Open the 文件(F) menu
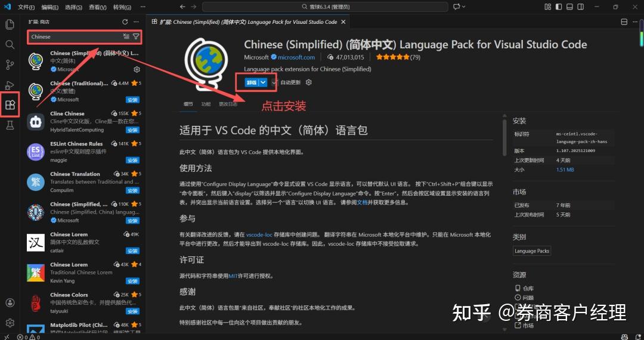Screen dimensions: 644x340 pos(26,7)
